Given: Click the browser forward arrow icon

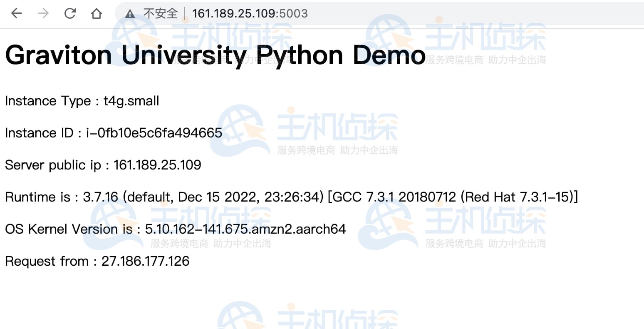Looking at the screenshot, I should coord(43,13).
